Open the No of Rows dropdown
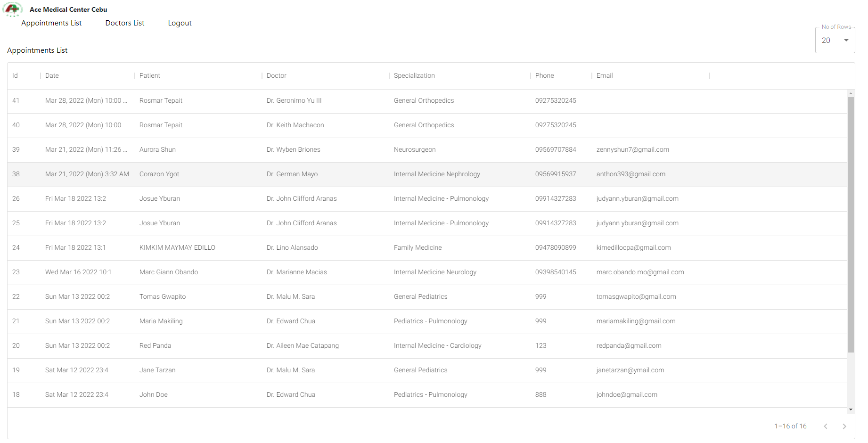The width and height of the screenshot is (868, 443). 834,41
